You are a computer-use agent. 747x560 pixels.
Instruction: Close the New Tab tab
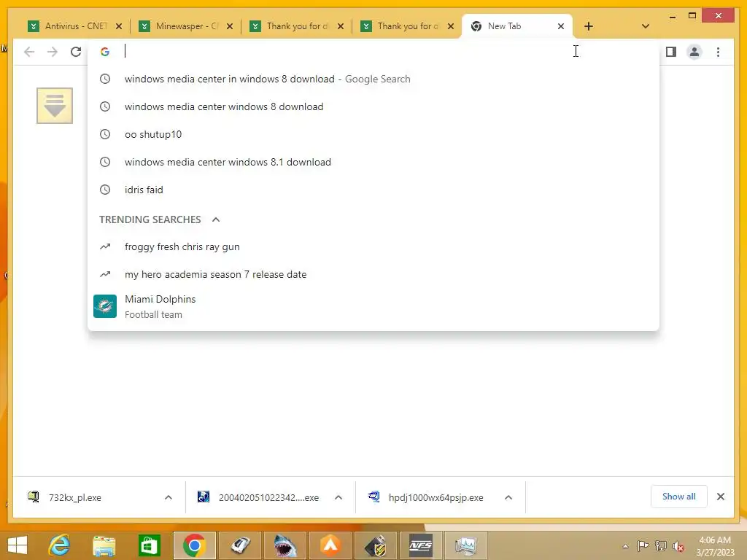click(561, 26)
